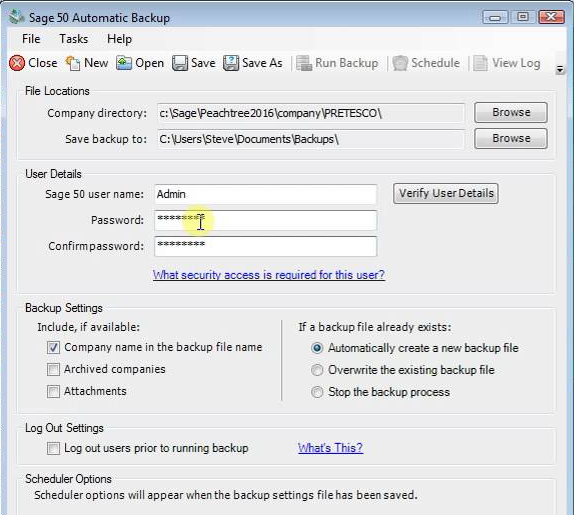Click View Log in the toolbar
Screen dimensions: 574x515
(x=507, y=63)
